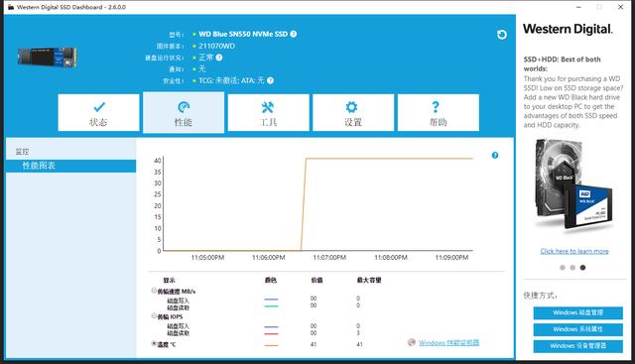Click the Windows 设备管理器 shortcut button

tap(577, 346)
